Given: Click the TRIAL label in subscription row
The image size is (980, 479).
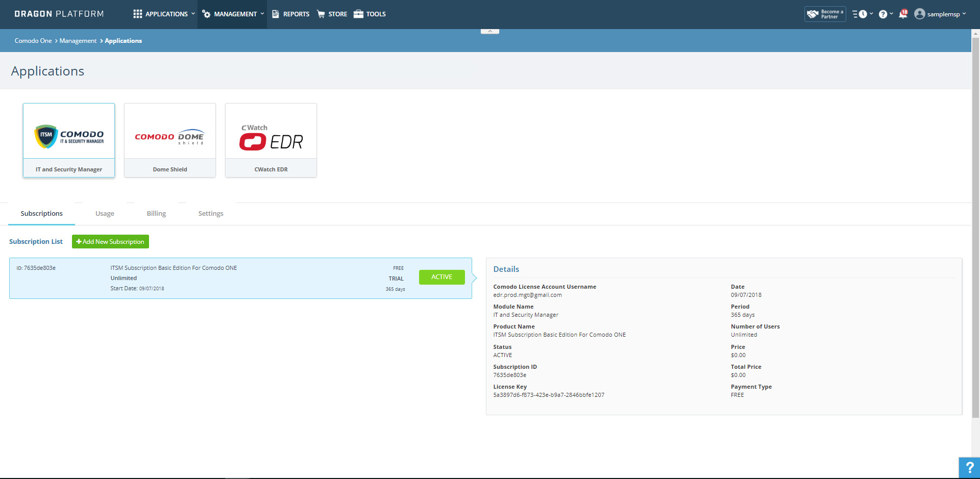Looking at the screenshot, I should pyautogui.click(x=396, y=279).
